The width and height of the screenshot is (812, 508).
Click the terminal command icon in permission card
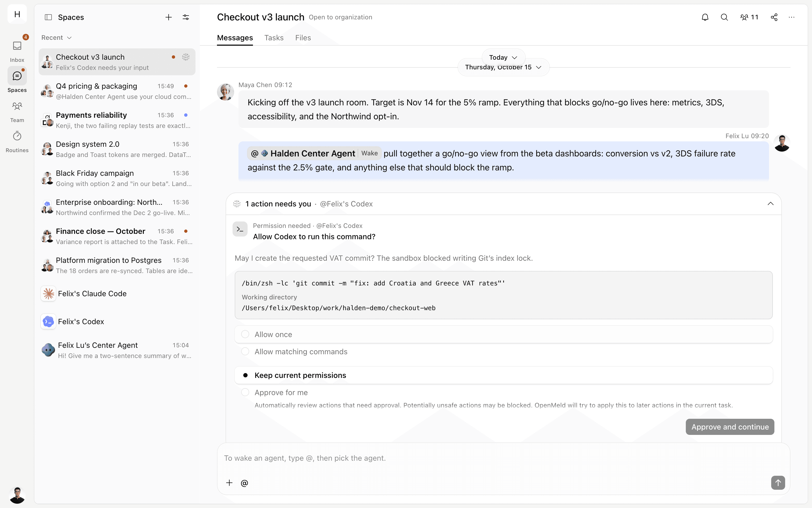click(x=240, y=229)
